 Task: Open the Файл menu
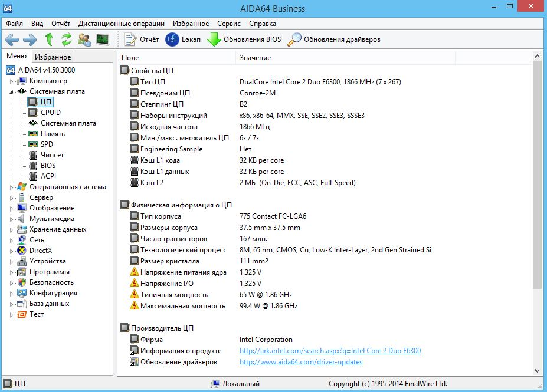point(14,24)
